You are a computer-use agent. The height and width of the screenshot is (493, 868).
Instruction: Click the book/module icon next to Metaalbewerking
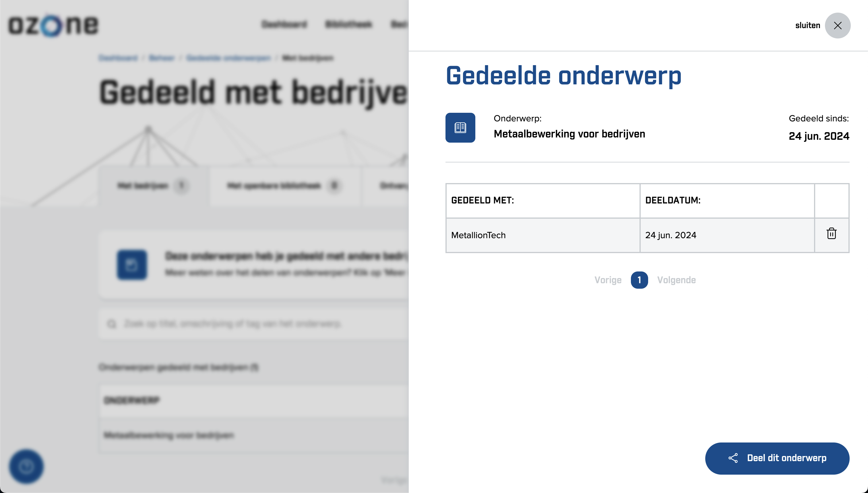tap(460, 128)
